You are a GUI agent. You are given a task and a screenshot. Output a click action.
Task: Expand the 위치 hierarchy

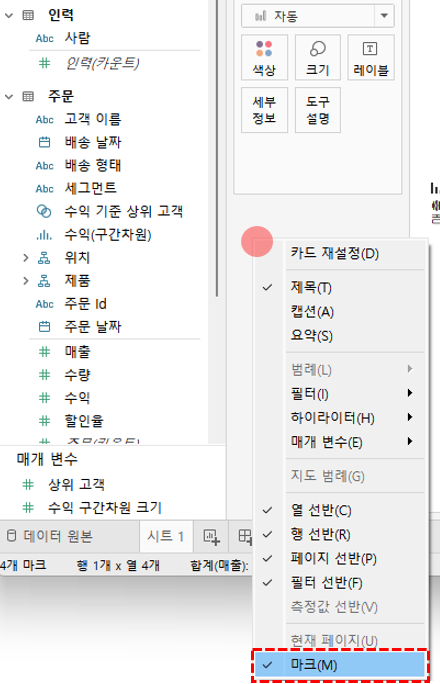point(26,258)
